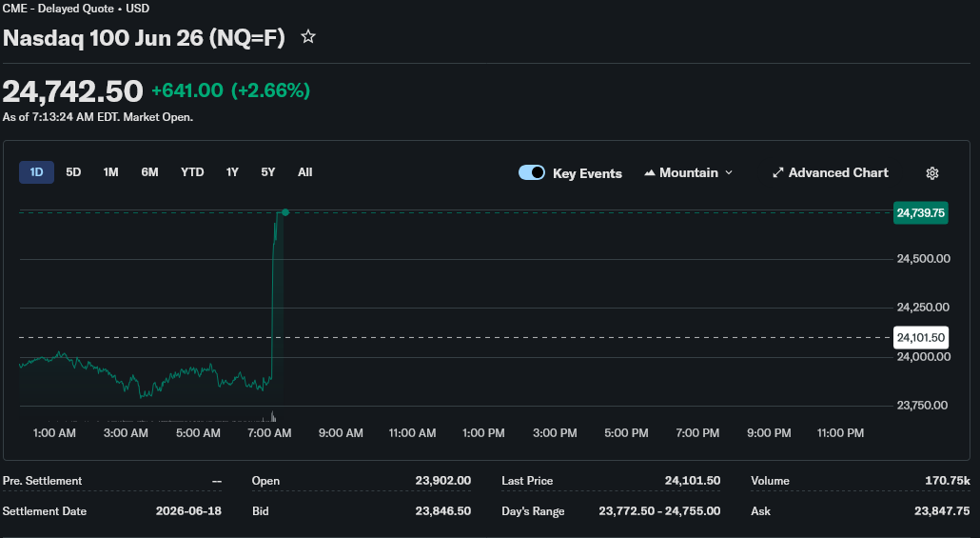The image size is (980, 538).
Task: Add NQ=F to watchlist with star icon
Action: click(308, 37)
